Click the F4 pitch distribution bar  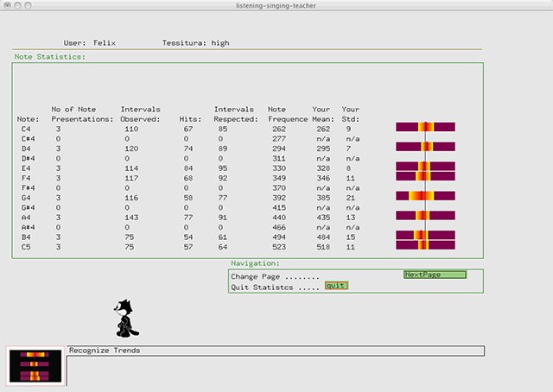pos(425,176)
